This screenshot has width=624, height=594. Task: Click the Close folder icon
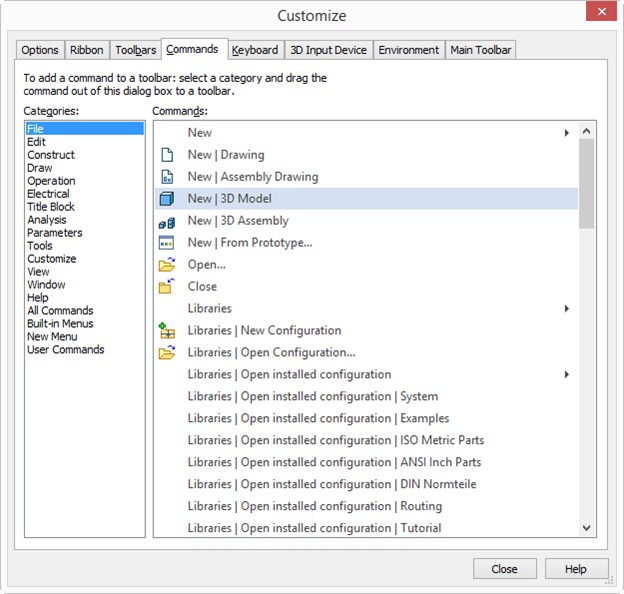coord(167,287)
